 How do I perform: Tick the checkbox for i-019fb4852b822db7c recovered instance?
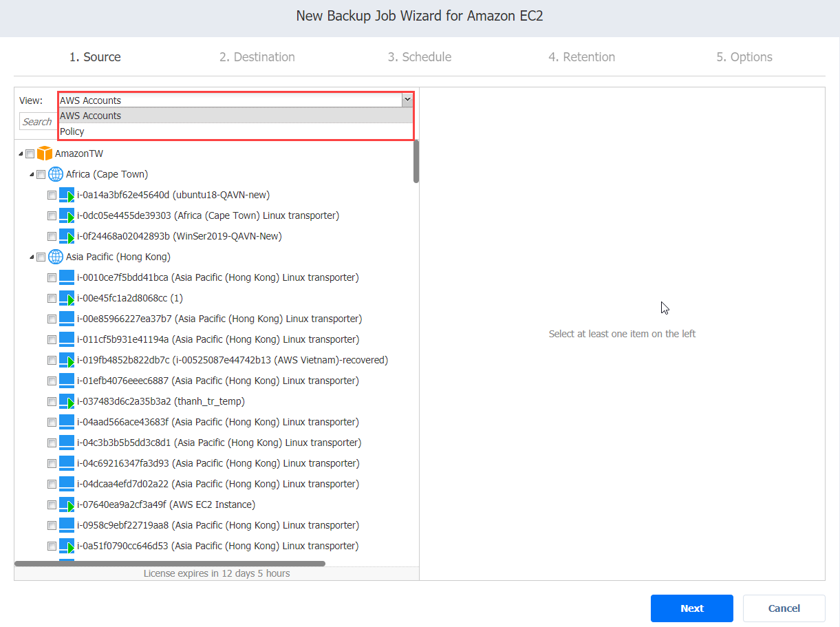coord(52,361)
